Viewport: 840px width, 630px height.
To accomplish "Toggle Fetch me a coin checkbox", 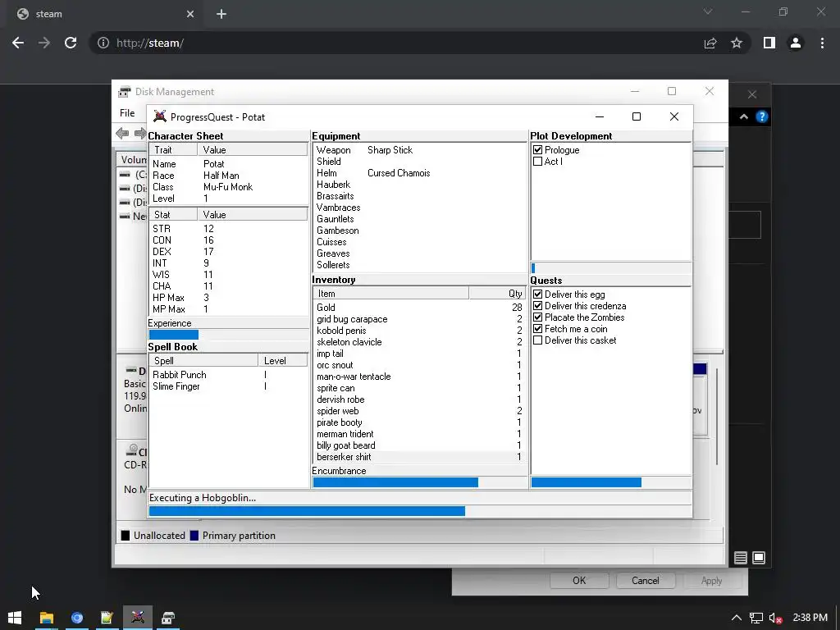I will [538, 329].
